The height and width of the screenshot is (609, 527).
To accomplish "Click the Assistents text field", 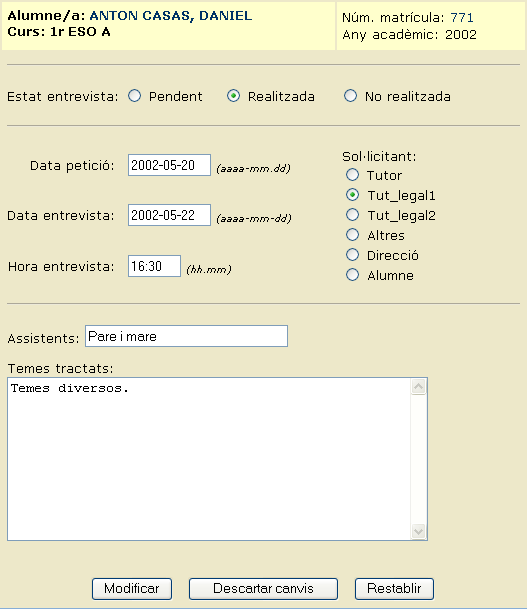I will [x=186, y=336].
